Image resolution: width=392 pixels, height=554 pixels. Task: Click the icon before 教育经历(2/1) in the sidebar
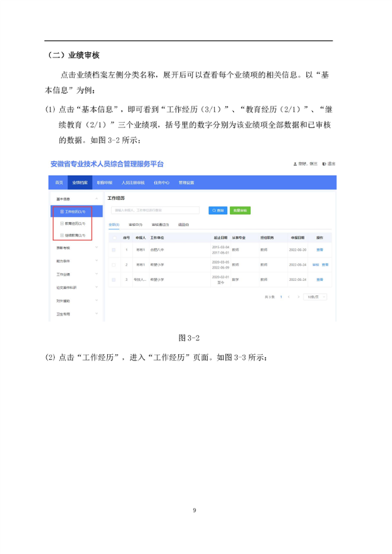click(x=62, y=223)
